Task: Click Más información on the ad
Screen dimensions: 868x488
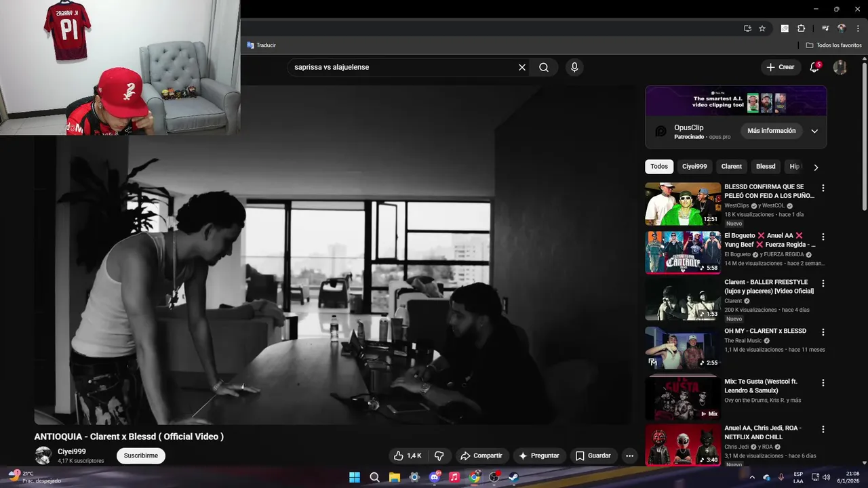Action: (x=772, y=131)
